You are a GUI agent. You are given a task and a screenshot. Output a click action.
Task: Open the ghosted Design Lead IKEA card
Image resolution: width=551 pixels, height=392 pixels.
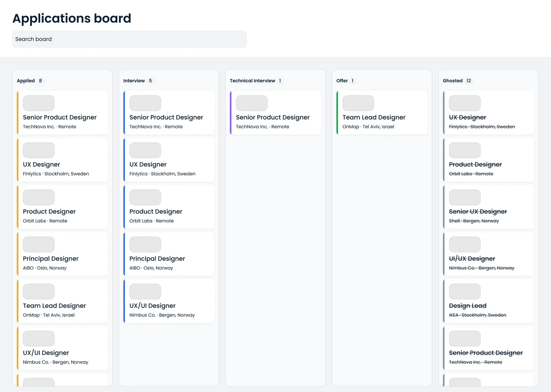tap(488, 301)
